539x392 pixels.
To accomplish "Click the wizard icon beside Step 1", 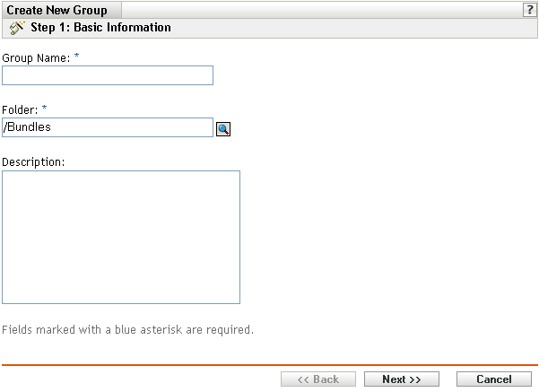I will point(16,28).
